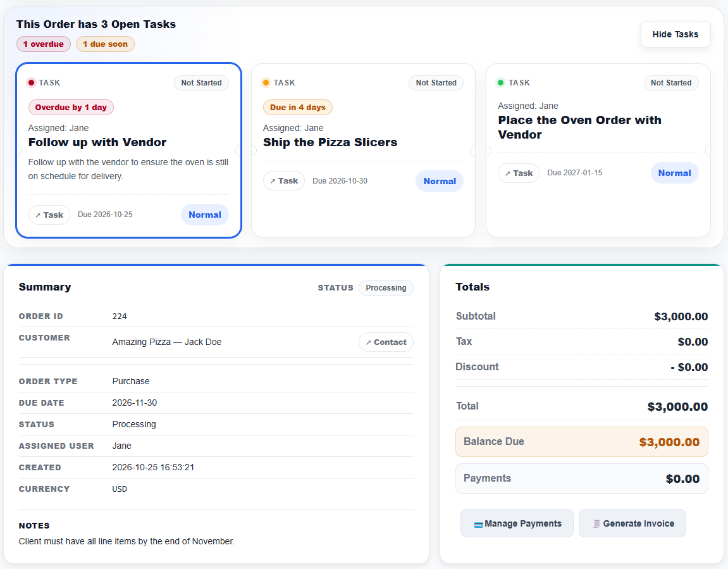Click due date value 2026-11-30
The height and width of the screenshot is (569, 728).
[135, 403]
